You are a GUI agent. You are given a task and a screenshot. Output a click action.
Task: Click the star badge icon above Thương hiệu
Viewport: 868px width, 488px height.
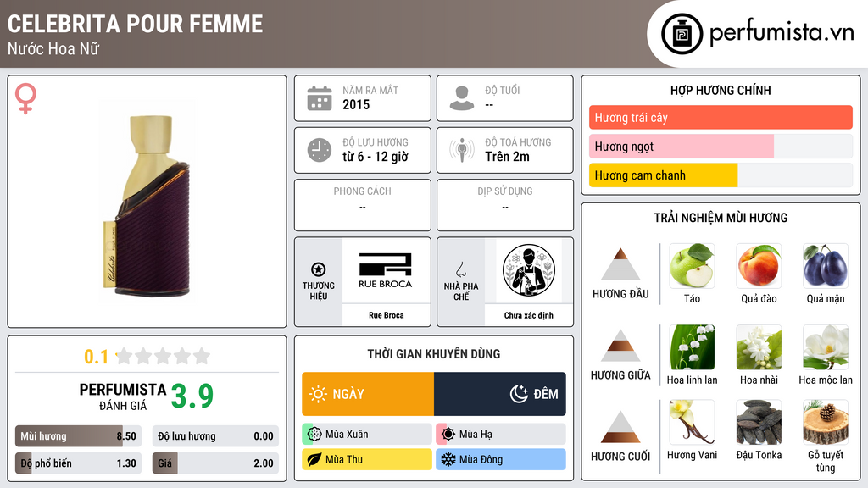coord(319,269)
